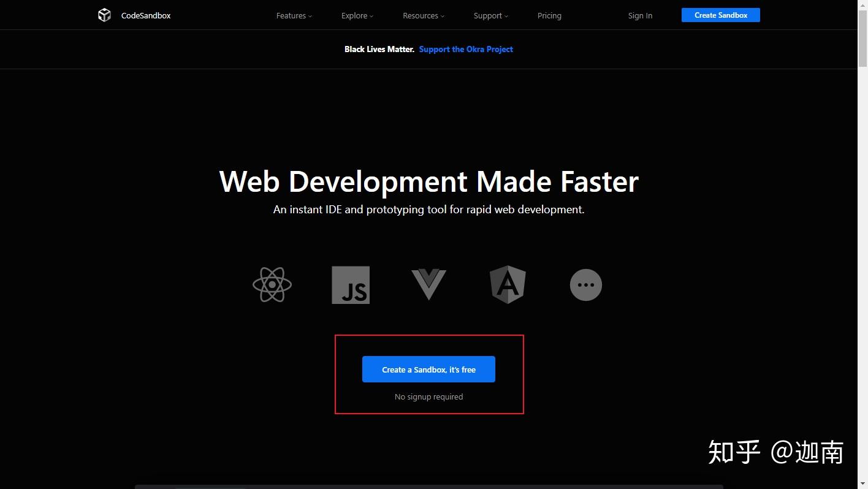Open more templates via the ellipsis circle icon
This screenshot has height=489, width=868.
coord(586,285)
